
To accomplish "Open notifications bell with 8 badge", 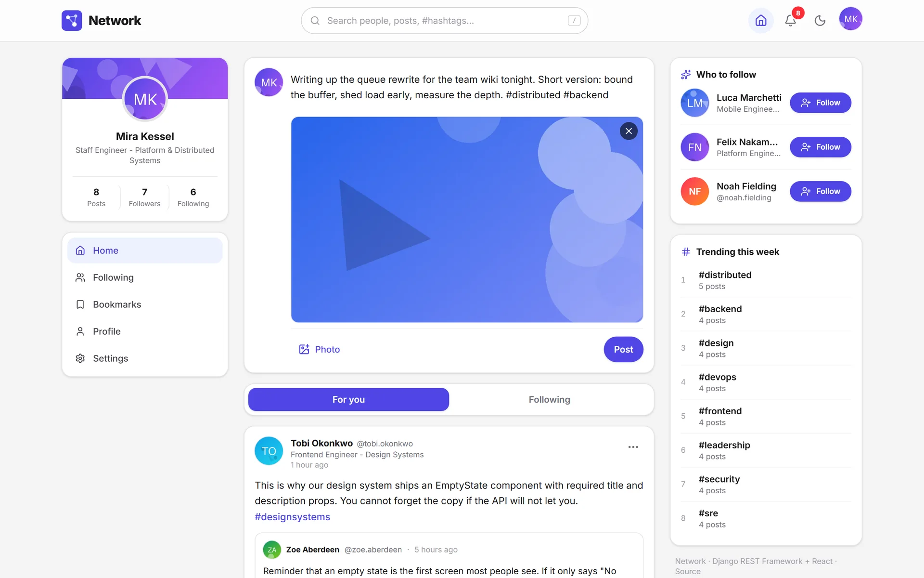I will (790, 21).
